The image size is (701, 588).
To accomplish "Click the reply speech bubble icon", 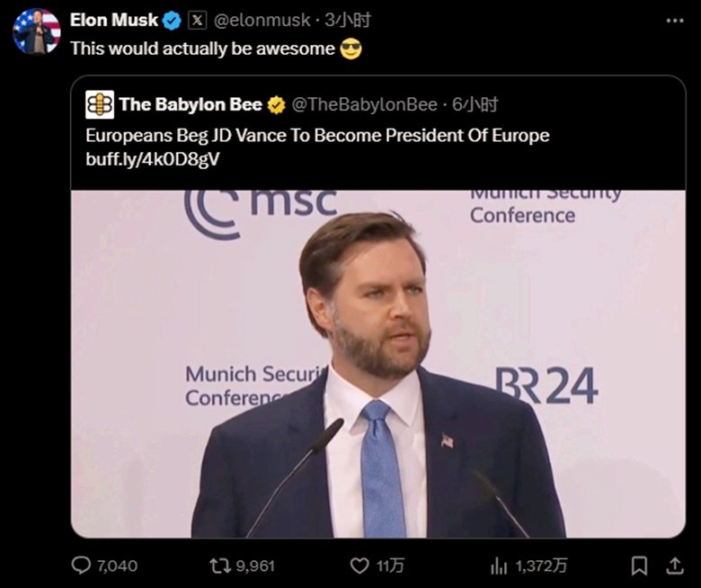I will coord(82,566).
